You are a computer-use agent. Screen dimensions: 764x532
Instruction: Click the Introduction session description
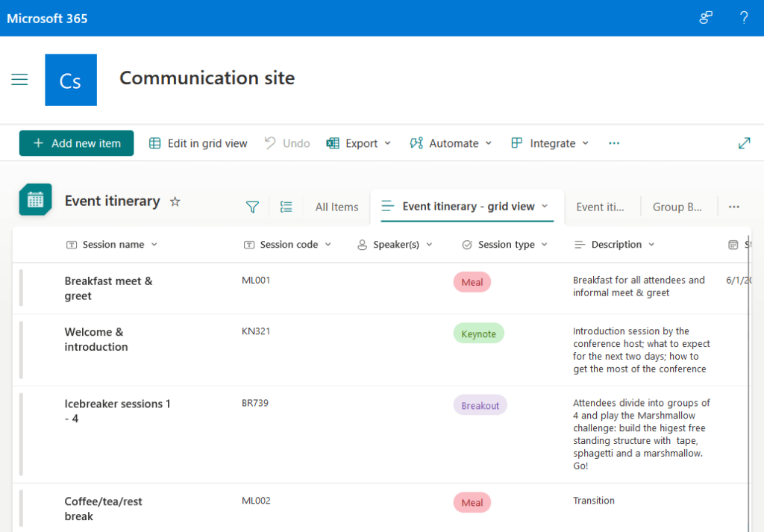point(641,350)
